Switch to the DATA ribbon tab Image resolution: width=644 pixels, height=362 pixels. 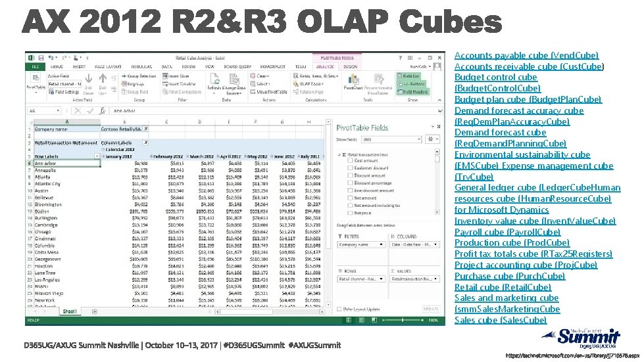[x=166, y=66]
